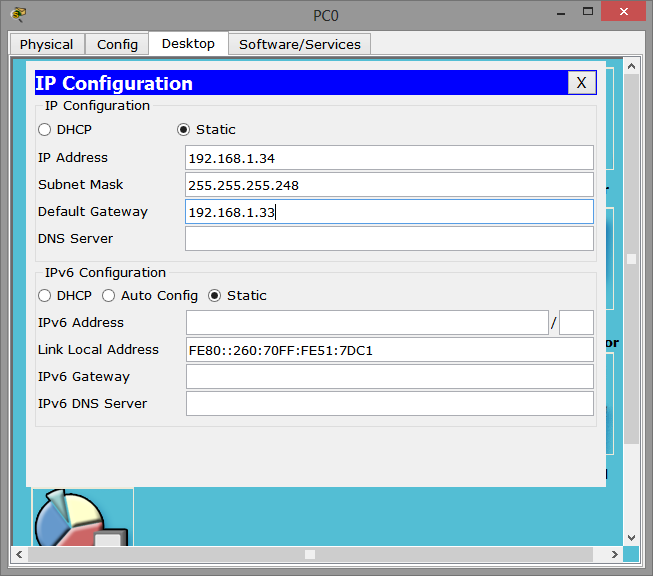Maximize the PC0 window
The height and width of the screenshot is (576, 653).
(x=588, y=12)
